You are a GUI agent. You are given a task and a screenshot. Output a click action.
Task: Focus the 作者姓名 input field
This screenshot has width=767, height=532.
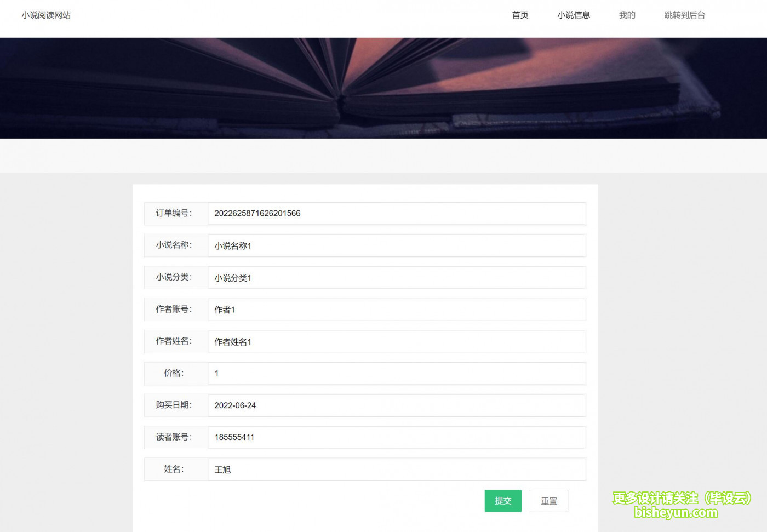(397, 341)
